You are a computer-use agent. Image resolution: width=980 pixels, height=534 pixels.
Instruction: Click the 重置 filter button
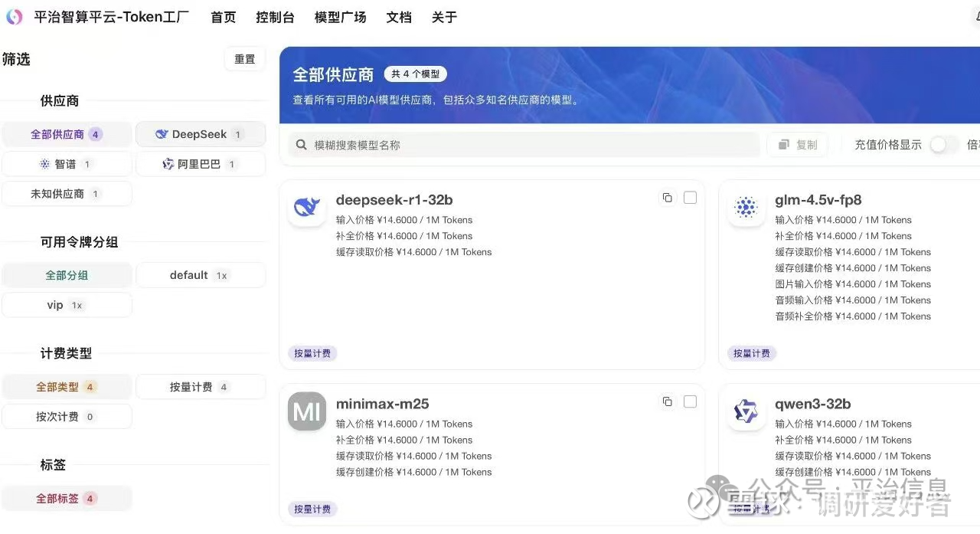[245, 59]
